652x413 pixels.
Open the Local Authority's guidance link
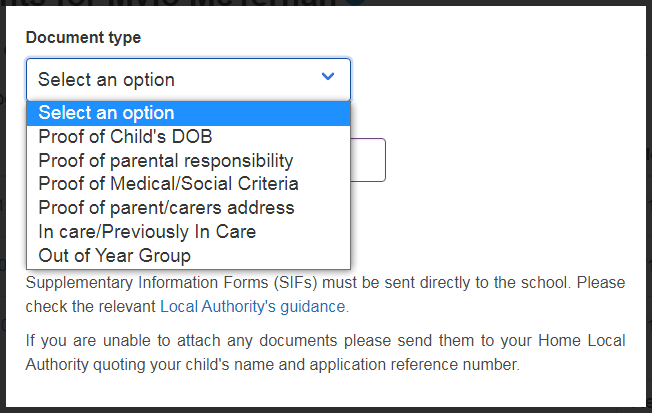[x=253, y=307]
